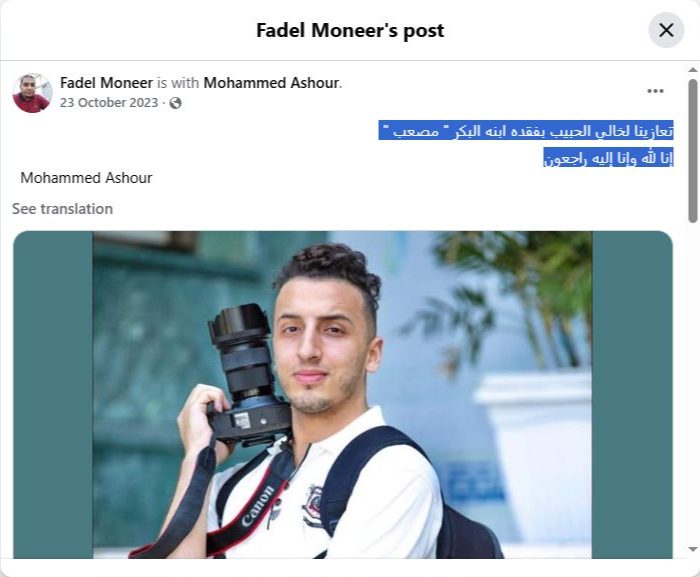The height and width of the screenshot is (577, 700).
Task: Open the three-dot post options menu
Action: (x=655, y=91)
